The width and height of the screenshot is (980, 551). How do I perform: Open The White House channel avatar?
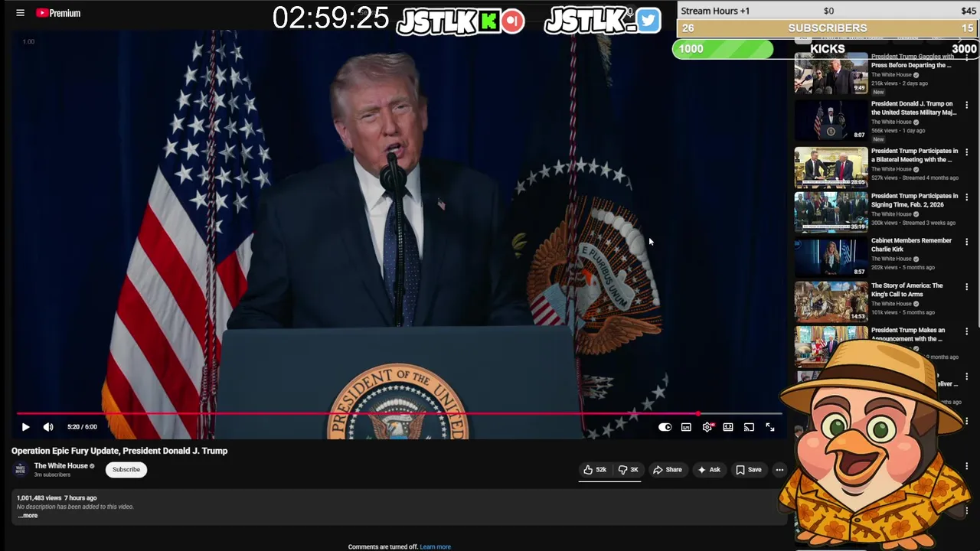click(x=21, y=469)
